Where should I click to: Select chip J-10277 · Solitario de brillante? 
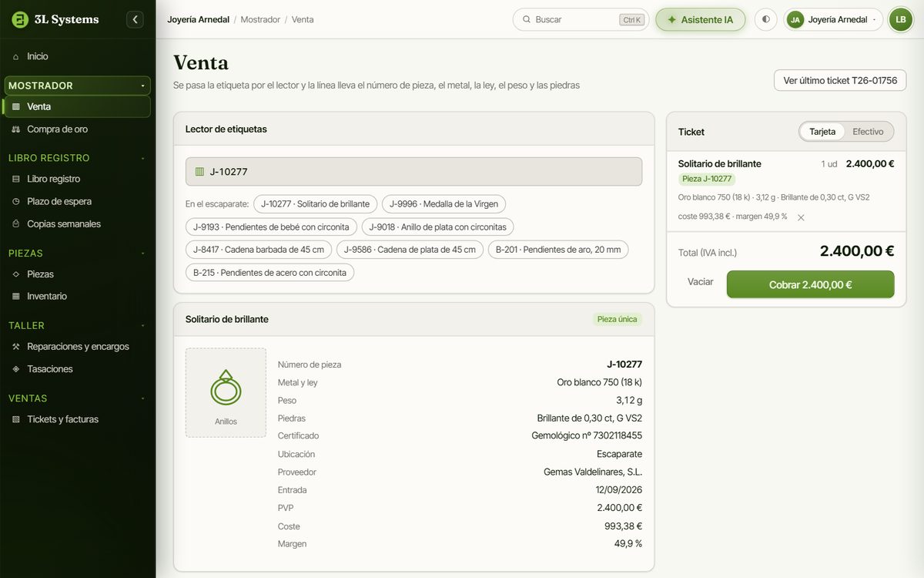coord(316,204)
